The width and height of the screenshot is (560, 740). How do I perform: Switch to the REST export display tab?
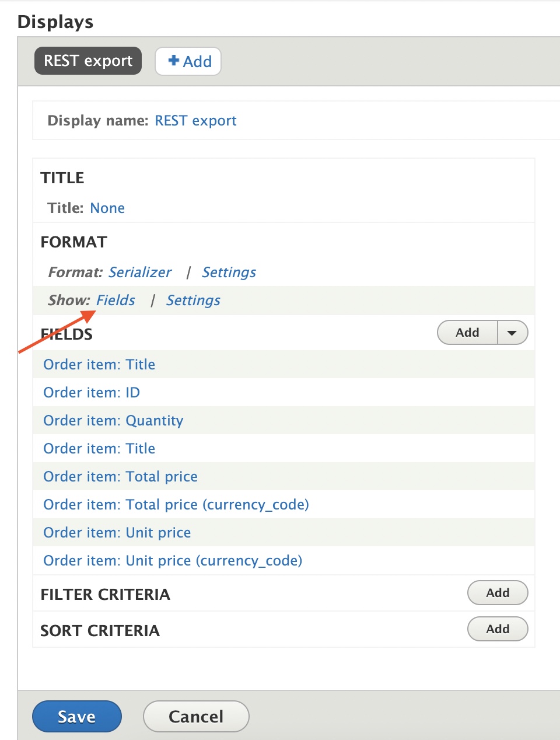(87, 60)
